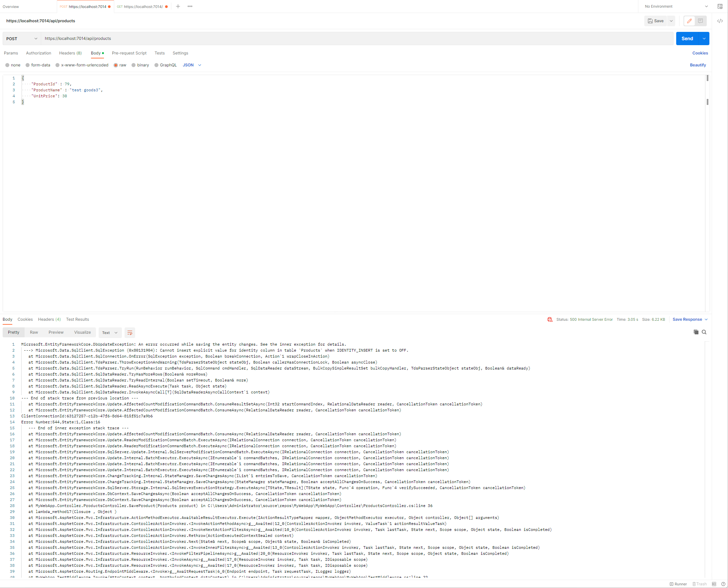Image resolution: width=728 pixels, height=588 pixels.
Task: Open the code snippet icon
Action: [x=720, y=21]
